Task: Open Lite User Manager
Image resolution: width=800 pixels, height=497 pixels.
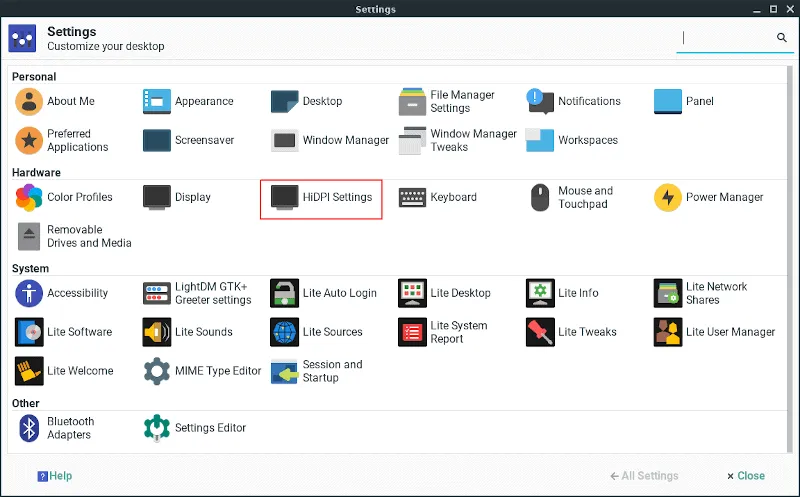Action: tap(715, 332)
